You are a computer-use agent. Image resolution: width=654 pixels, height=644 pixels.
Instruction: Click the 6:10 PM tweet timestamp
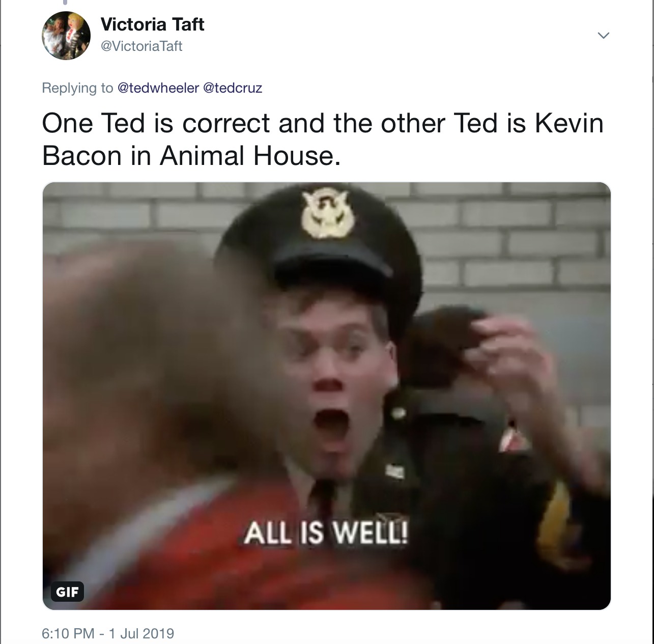pyautogui.click(x=68, y=633)
